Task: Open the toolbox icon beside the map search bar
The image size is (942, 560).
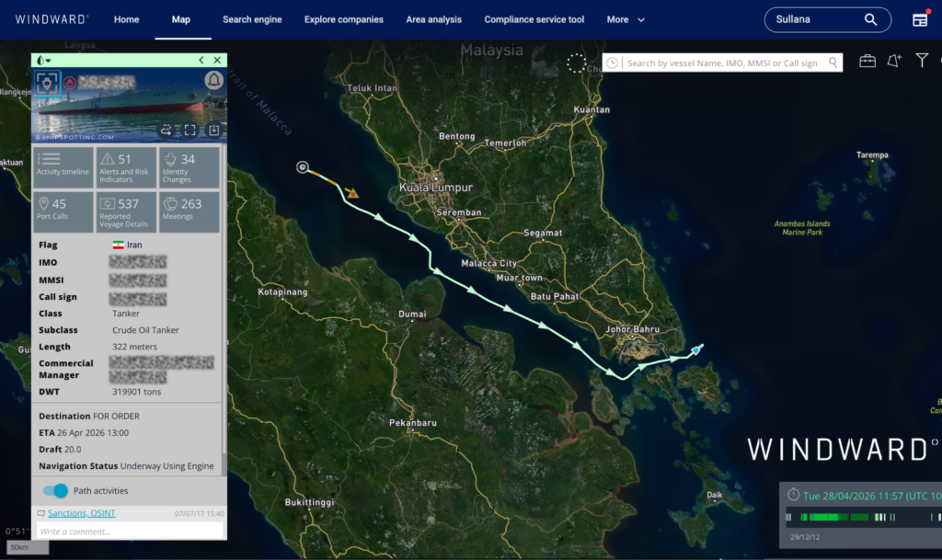Action: pos(867,61)
